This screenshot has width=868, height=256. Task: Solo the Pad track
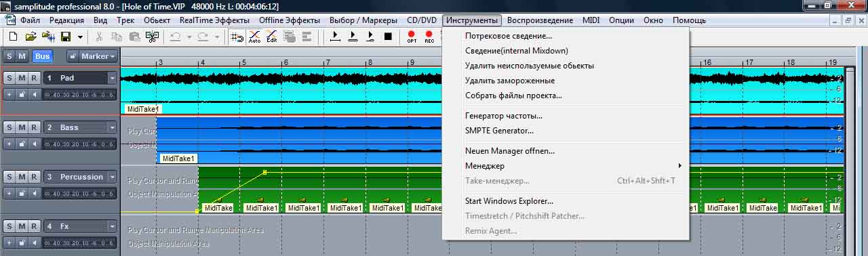coord(10,78)
